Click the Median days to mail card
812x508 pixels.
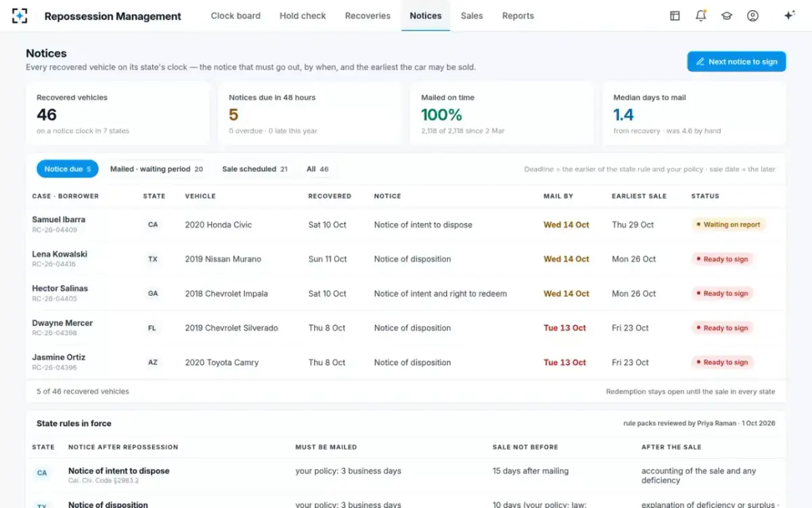point(694,113)
